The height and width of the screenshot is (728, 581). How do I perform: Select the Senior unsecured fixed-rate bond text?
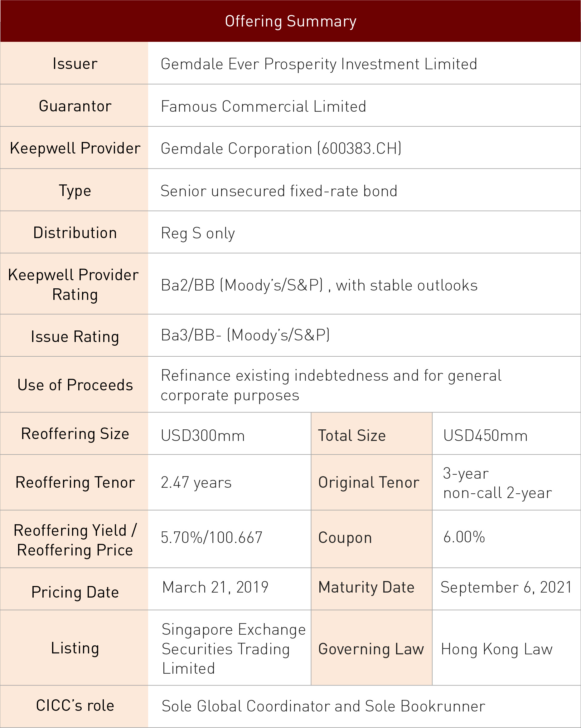279,191
